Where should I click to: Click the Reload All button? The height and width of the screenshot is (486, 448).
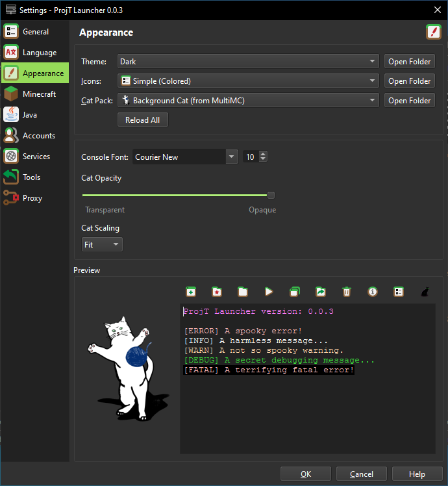[143, 120]
